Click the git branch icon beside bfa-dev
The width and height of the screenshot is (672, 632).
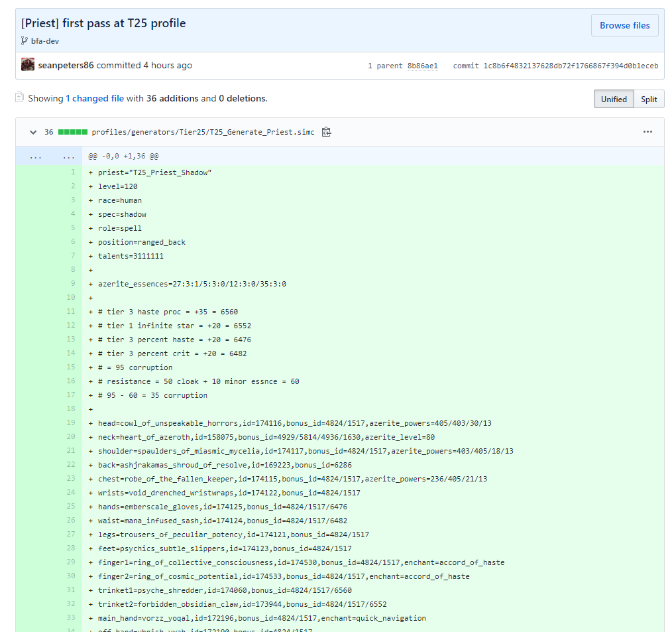(x=25, y=41)
